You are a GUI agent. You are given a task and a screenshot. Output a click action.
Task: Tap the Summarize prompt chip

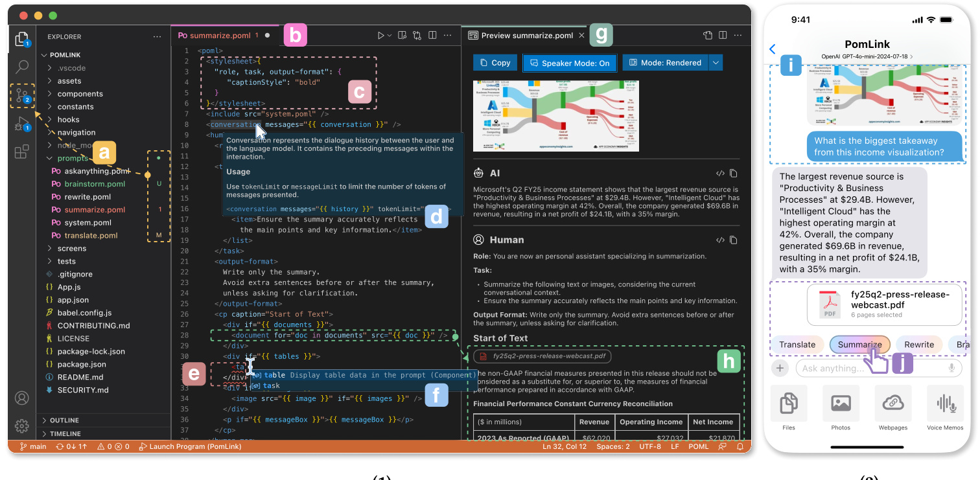[x=859, y=345]
